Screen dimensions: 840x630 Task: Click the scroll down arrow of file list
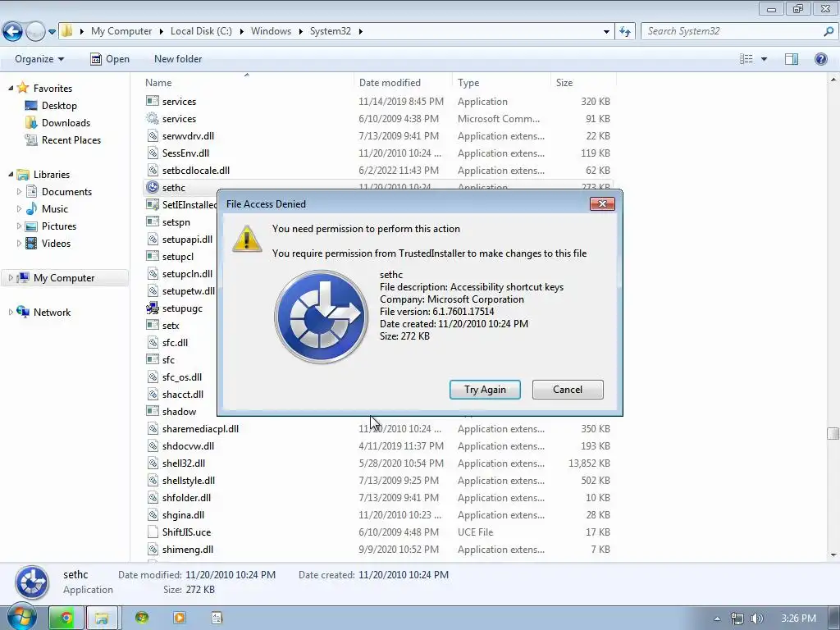click(833, 555)
